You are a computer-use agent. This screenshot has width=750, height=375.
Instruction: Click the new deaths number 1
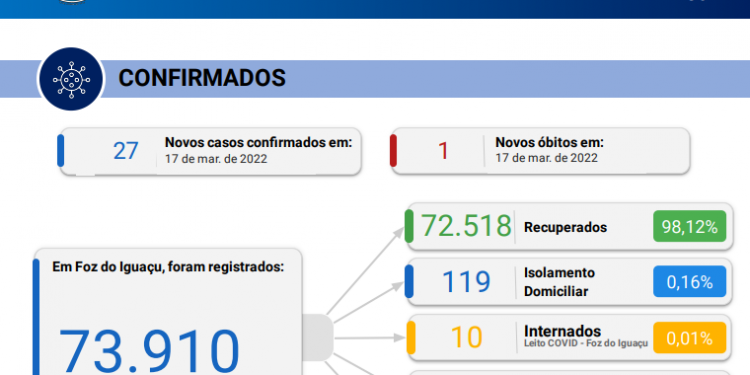click(x=443, y=151)
